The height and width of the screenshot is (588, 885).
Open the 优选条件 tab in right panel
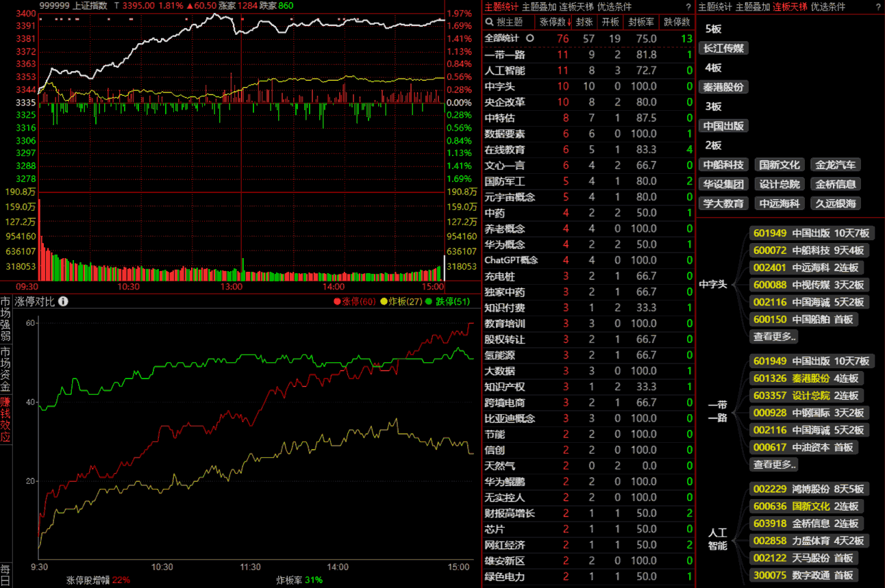point(828,7)
